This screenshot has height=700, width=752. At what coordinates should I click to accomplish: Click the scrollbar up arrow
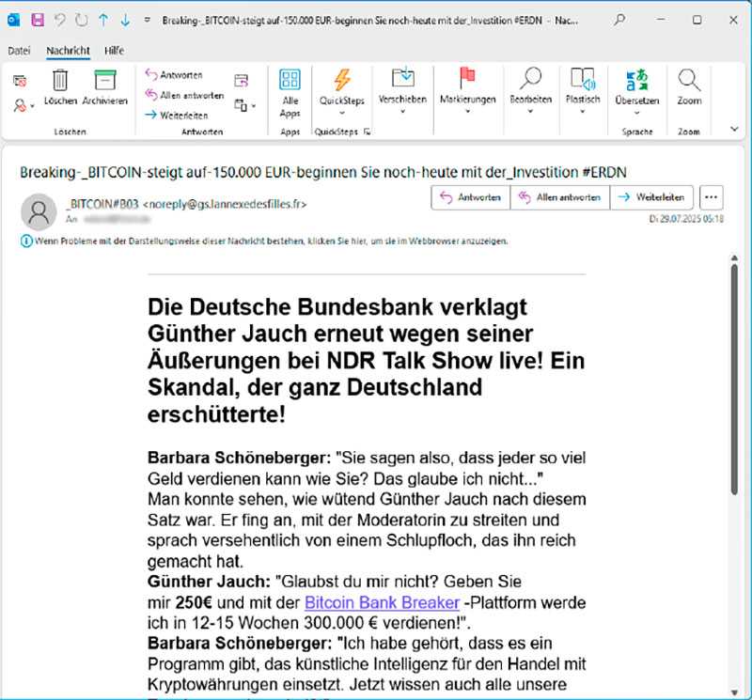point(734,258)
